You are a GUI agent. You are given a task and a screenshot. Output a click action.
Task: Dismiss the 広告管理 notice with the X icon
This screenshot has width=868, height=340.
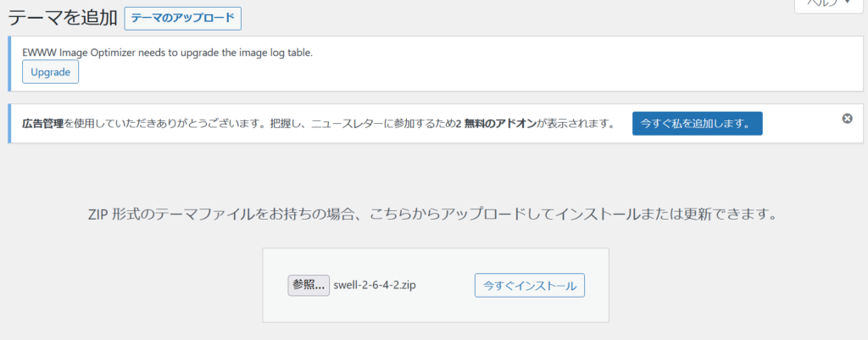(847, 118)
